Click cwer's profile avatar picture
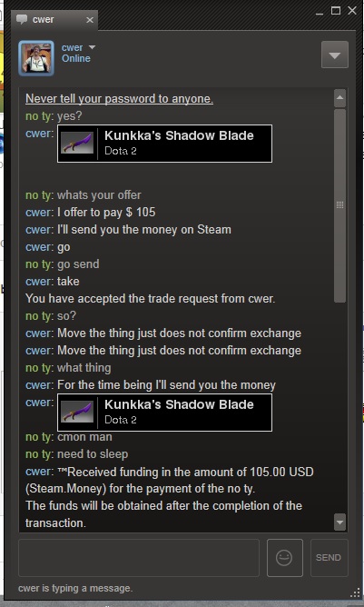This screenshot has height=607, width=364. (36, 57)
